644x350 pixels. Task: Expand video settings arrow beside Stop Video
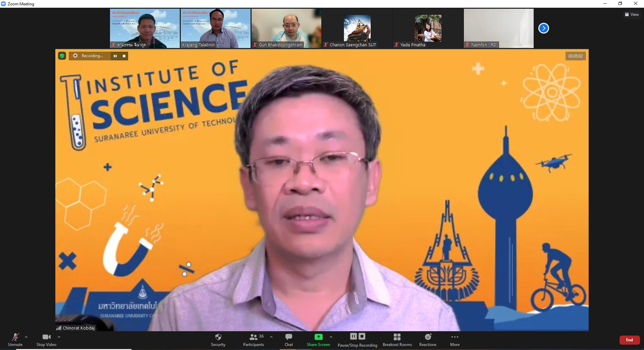pos(59,337)
